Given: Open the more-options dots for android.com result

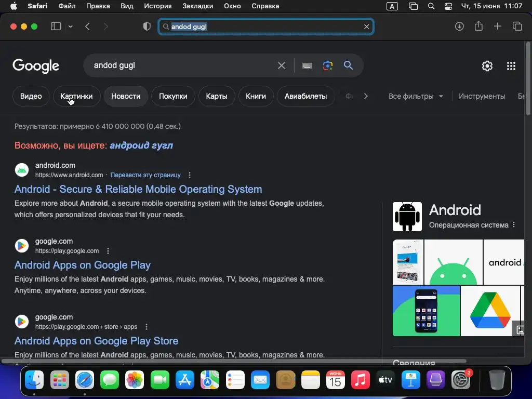Looking at the screenshot, I should (x=189, y=175).
